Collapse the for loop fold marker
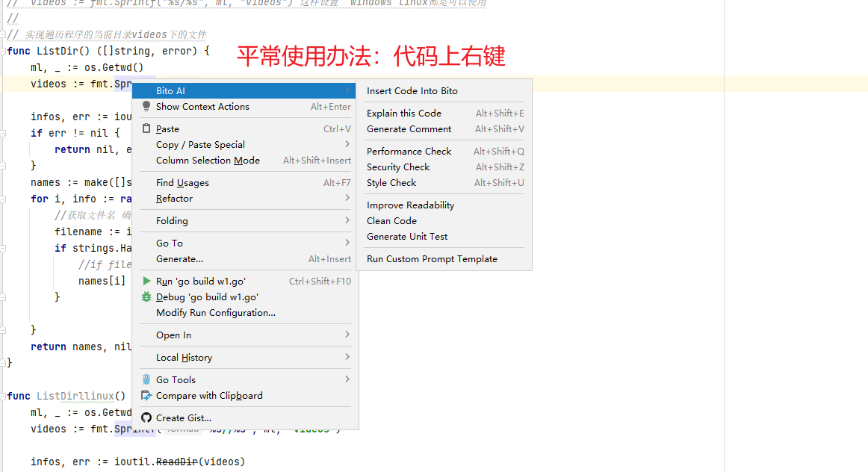868x472 pixels. (x=3, y=199)
